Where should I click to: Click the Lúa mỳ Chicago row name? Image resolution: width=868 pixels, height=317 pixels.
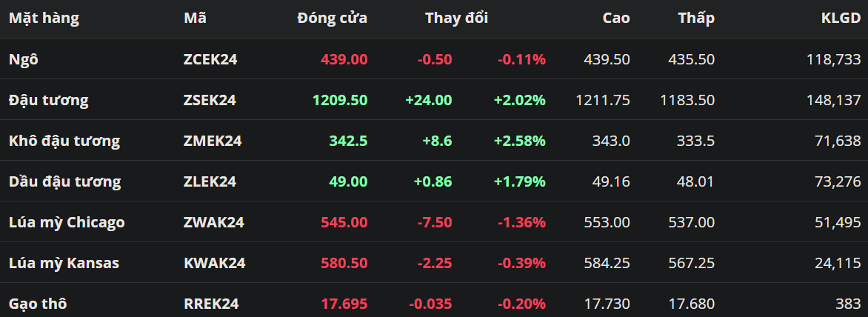pos(67,222)
